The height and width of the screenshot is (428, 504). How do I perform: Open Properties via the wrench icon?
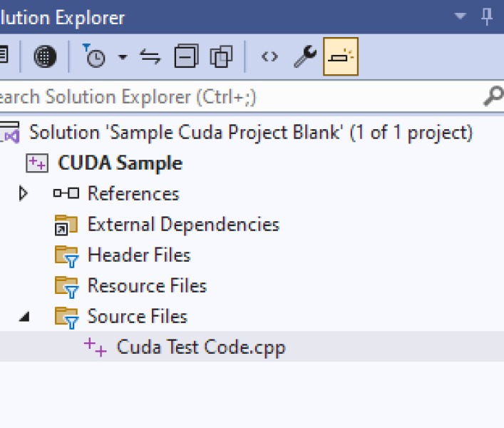tap(305, 57)
